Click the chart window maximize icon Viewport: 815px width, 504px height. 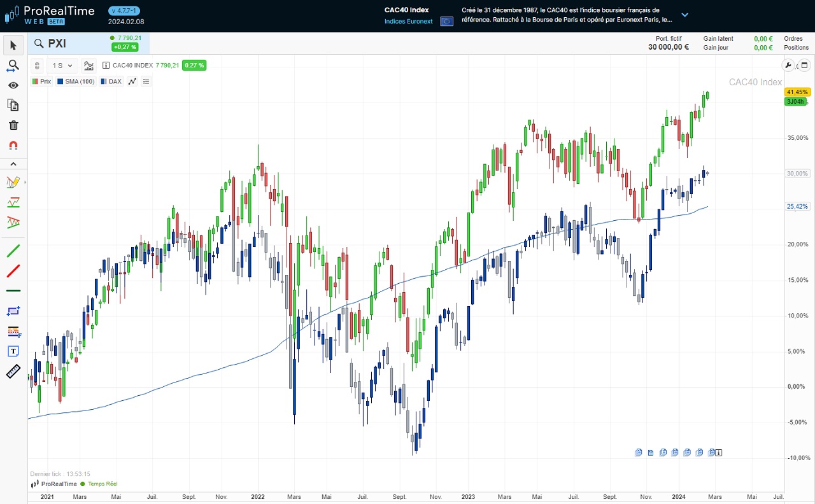[x=804, y=65]
